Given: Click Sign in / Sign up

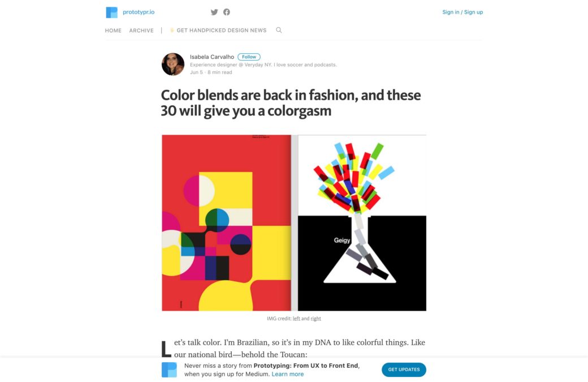Looking at the screenshot, I should click(x=462, y=12).
